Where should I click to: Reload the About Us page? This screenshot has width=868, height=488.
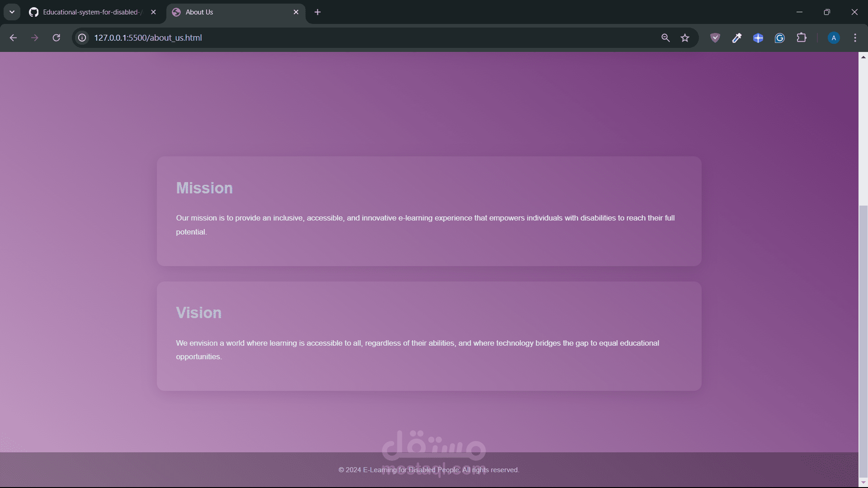point(57,38)
